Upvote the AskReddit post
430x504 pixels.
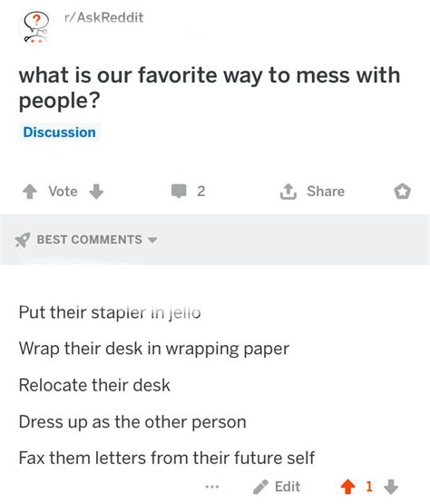click(30, 192)
